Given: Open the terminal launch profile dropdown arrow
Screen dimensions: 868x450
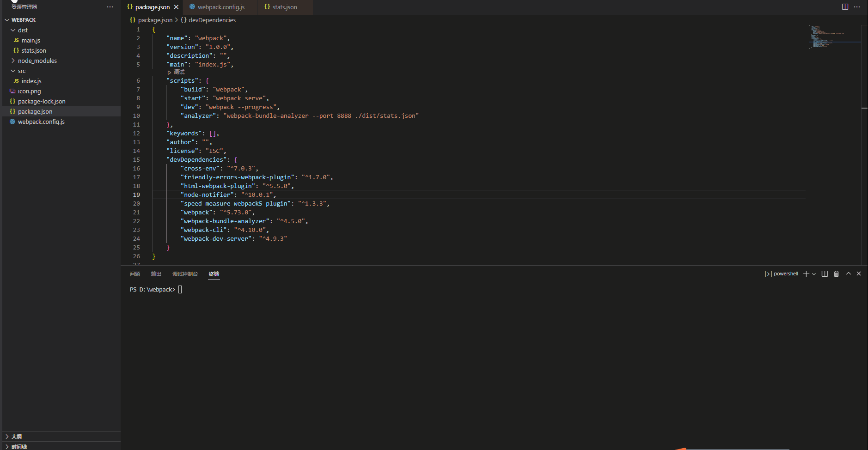Looking at the screenshot, I should click(813, 274).
